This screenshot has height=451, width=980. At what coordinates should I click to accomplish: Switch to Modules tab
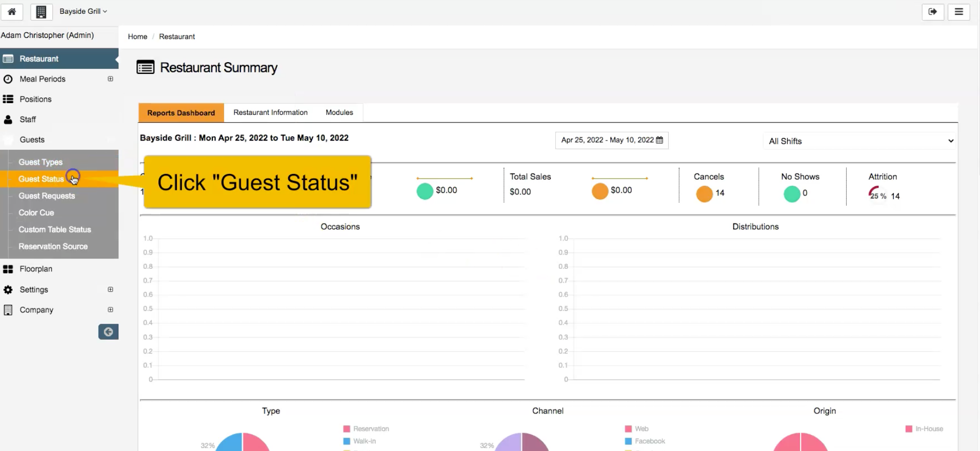[x=339, y=112]
